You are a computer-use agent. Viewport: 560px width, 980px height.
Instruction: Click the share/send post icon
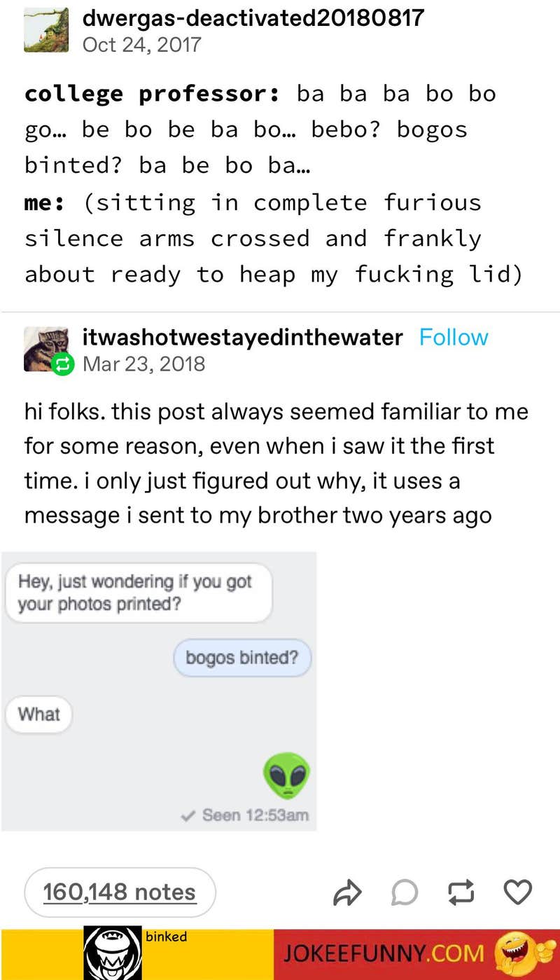(348, 892)
